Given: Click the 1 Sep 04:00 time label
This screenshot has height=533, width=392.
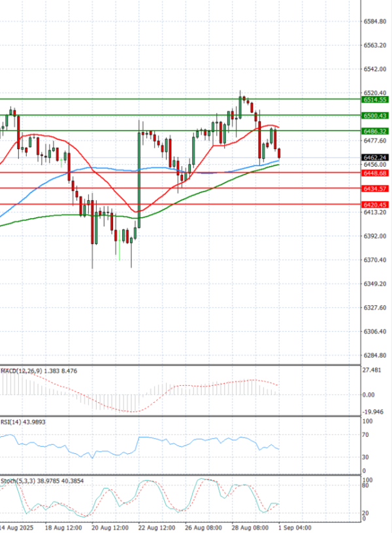Looking at the screenshot, I should coord(295,528).
